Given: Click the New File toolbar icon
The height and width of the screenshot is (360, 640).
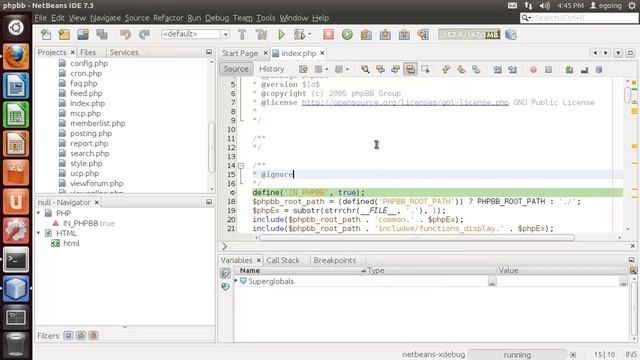Looking at the screenshot, I should (x=46, y=35).
